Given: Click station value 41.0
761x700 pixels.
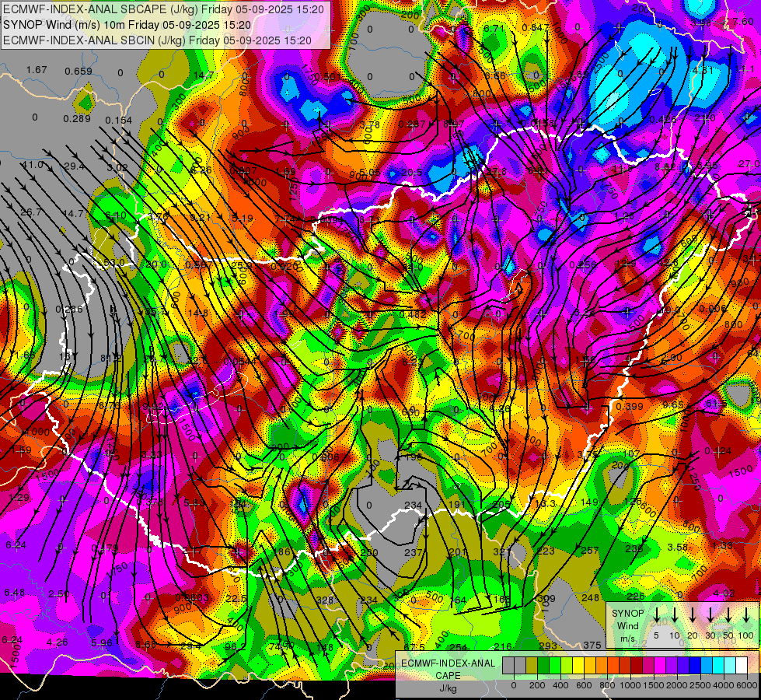Looking at the screenshot, I should (32, 165).
